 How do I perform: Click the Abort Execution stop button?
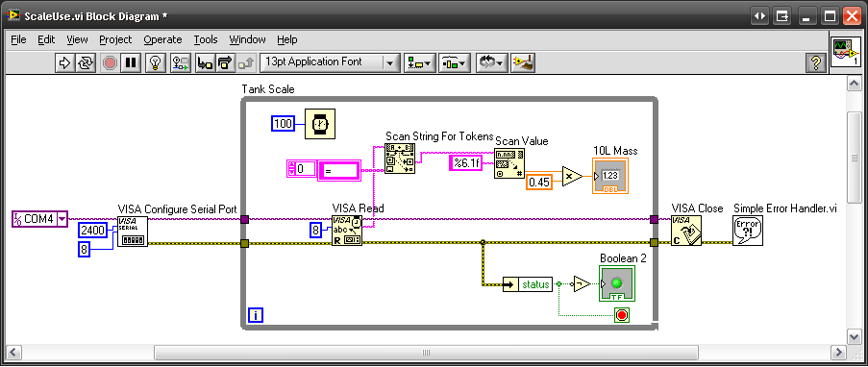point(111,62)
